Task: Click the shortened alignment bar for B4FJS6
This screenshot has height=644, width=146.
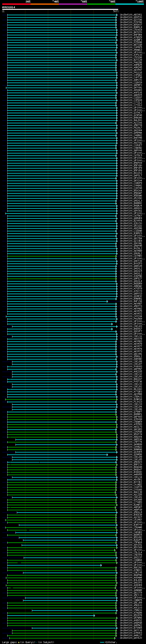Action: 58,301
